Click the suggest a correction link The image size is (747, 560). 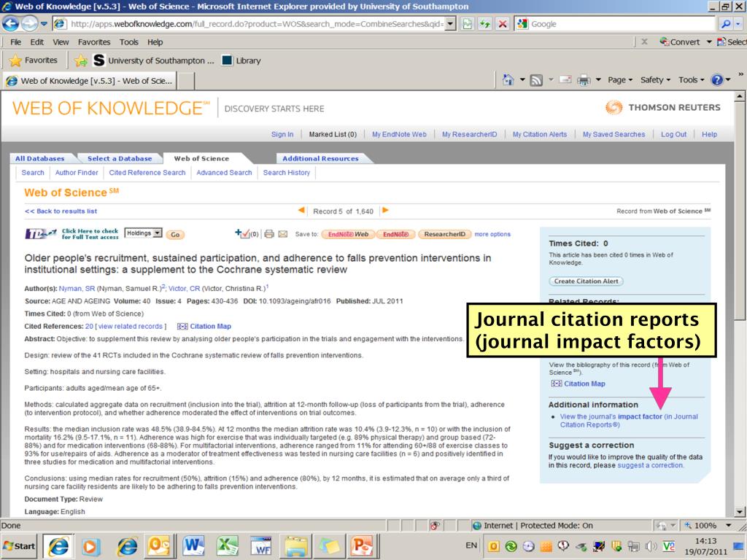[650, 465]
